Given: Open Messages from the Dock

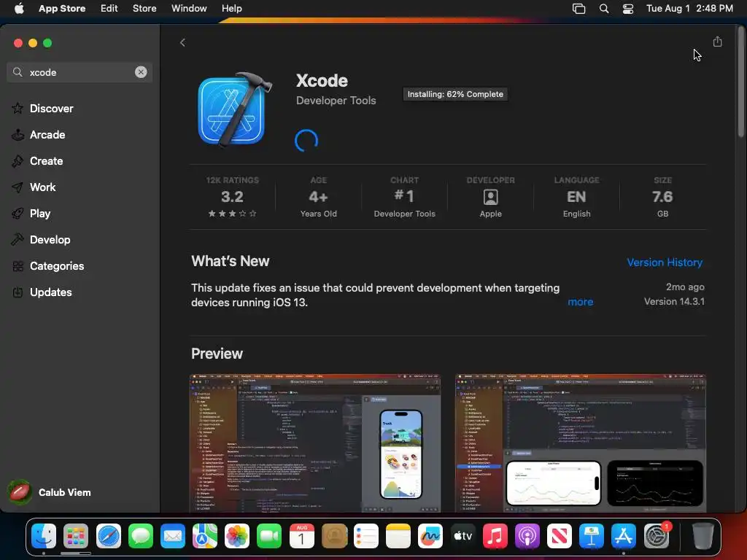Looking at the screenshot, I should pyautogui.click(x=141, y=536).
